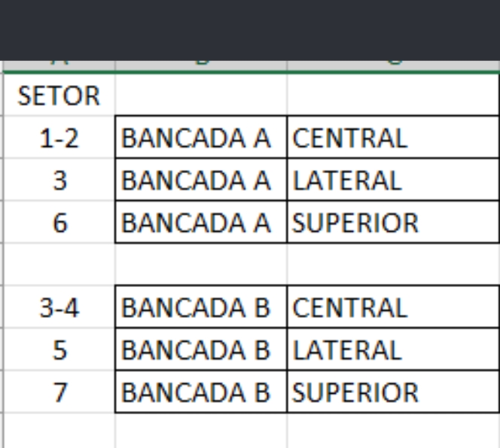Image resolution: width=500 pixels, height=448 pixels.
Task: Select the cell containing 1-2
Action: (59, 137)
